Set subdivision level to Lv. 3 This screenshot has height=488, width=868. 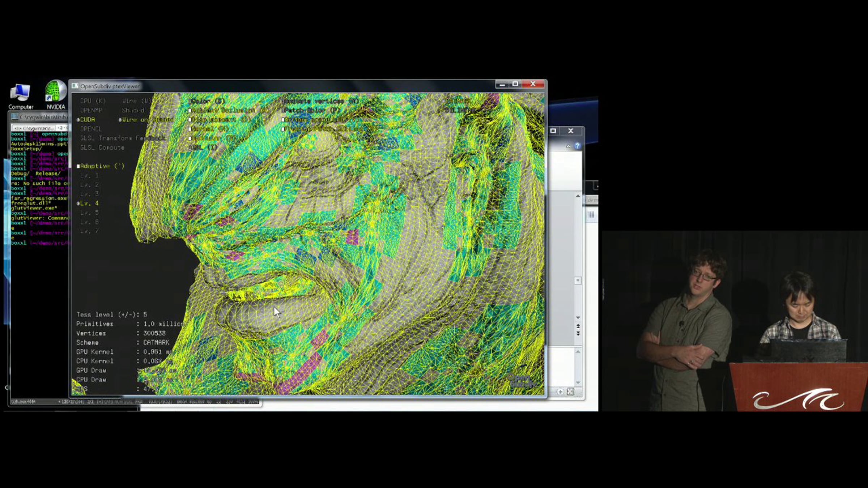tap(89, 194)
